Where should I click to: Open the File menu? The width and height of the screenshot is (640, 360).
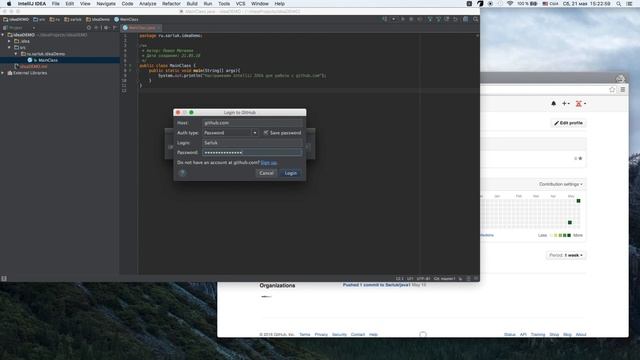56,4
